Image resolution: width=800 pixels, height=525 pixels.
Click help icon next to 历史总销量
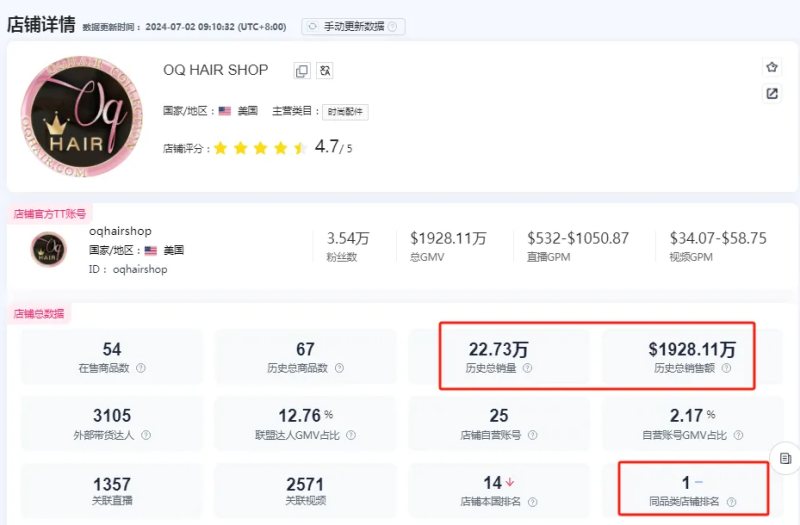(527, 368)
